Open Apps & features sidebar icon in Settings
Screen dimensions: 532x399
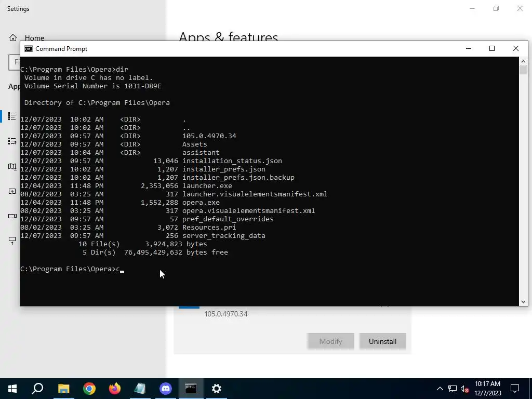tap(12, 116)
